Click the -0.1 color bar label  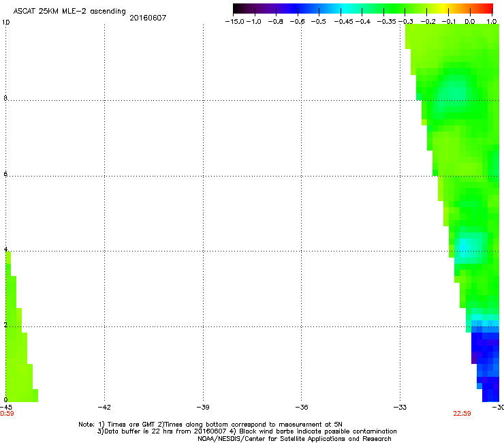click(x=449, y=22)
